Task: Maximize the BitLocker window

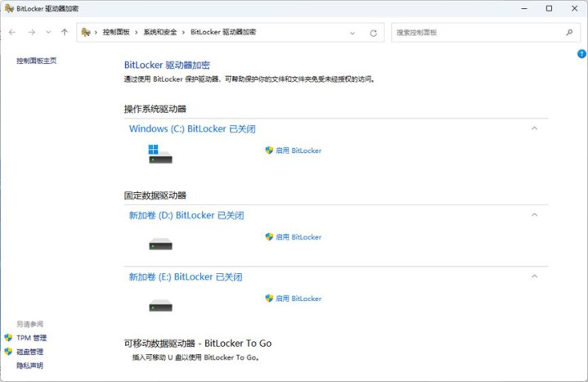Action: point(549,8)
